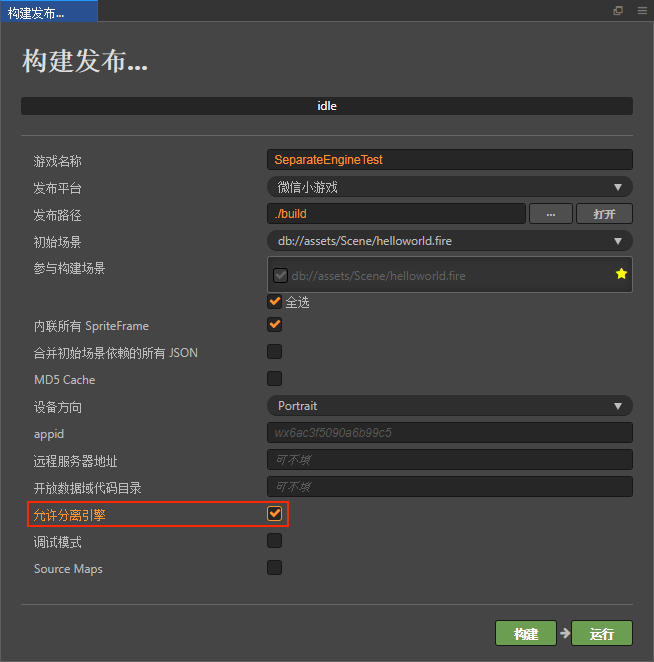Viewport: 654px width, 662px height.
Task: Toggle the 全选 checkbox
Action: (275, 301)
